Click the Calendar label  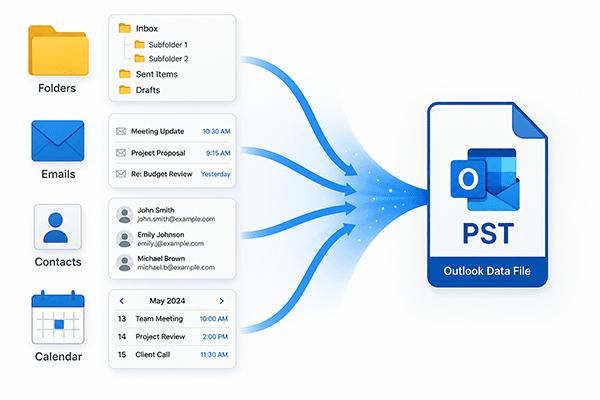click(58, 357)
